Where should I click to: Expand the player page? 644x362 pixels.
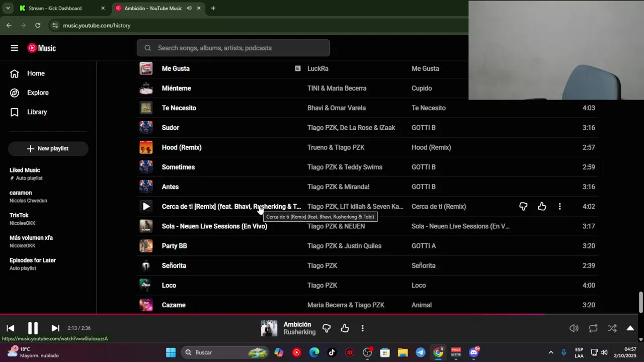[x=630, y=328]
